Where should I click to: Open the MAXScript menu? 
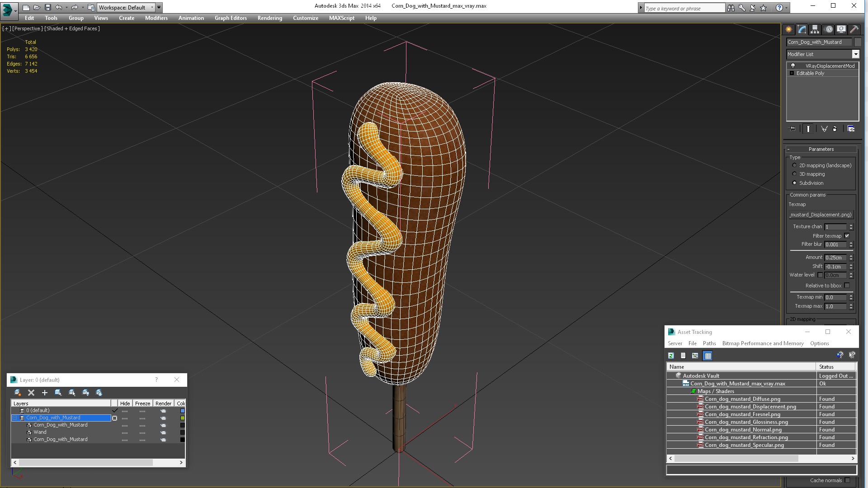pos(342,18)
